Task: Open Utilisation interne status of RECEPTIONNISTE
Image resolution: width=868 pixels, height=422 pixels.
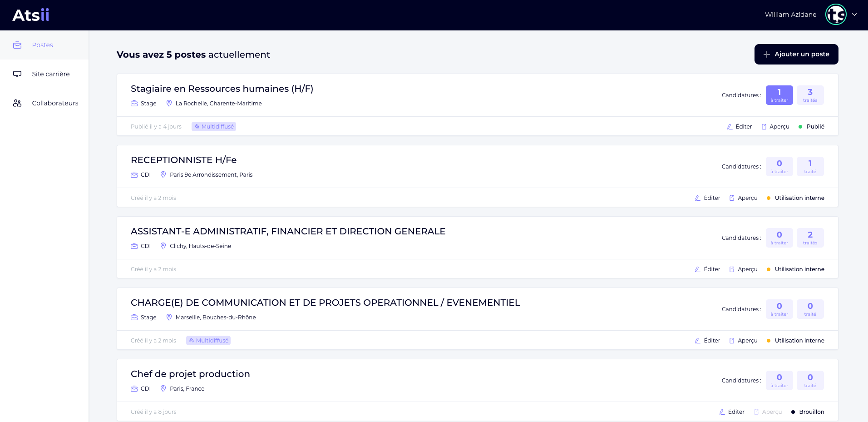Action: click(795, 198)
